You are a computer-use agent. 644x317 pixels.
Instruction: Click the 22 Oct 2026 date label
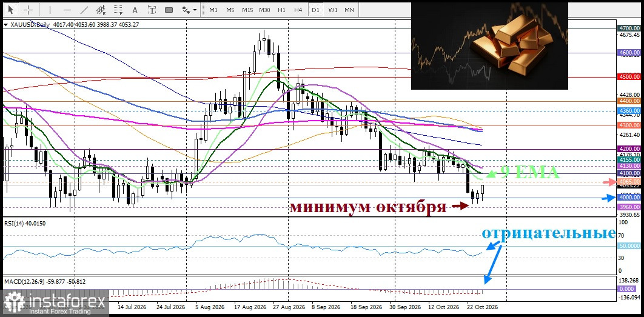(483, 307)
